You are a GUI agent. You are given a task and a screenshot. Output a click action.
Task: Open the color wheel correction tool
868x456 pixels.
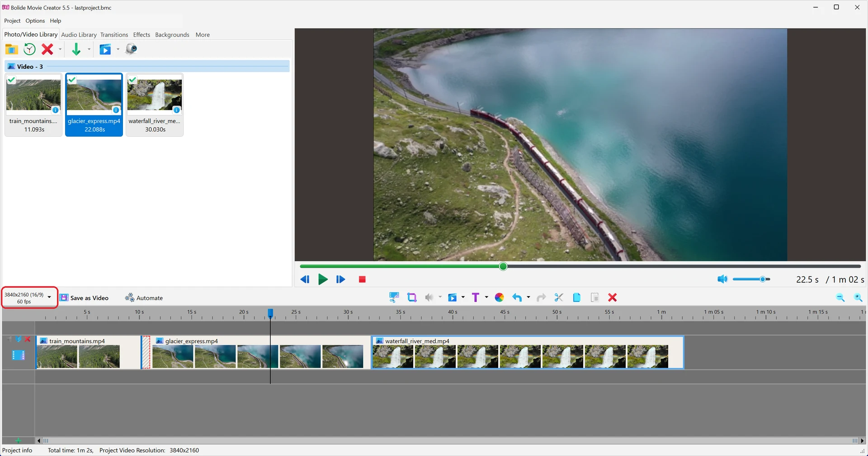499,297
